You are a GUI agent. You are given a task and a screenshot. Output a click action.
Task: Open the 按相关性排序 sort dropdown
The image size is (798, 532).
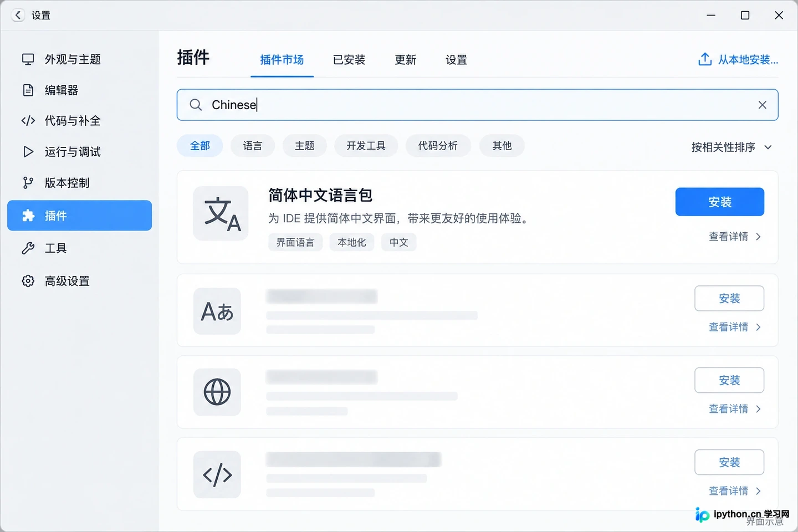tap(731, 147)
